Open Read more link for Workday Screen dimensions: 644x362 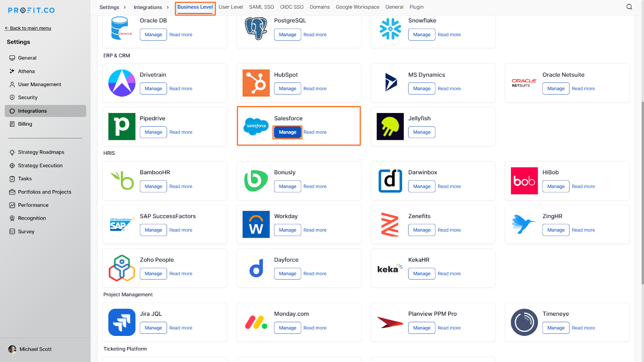315,230
